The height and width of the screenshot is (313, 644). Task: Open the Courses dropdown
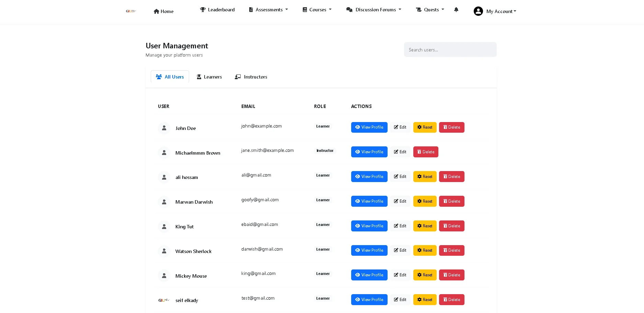(x=317, y=10)
